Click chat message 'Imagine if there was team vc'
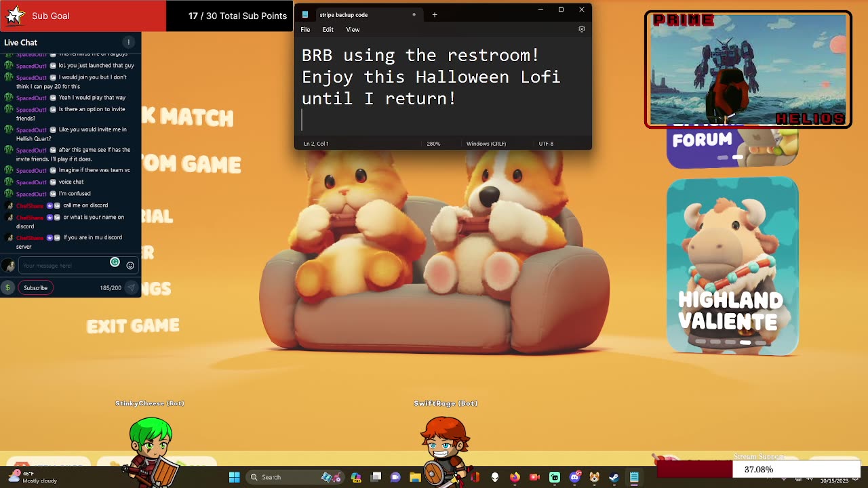The image size is (868, 488). click(x=94, y=170)
